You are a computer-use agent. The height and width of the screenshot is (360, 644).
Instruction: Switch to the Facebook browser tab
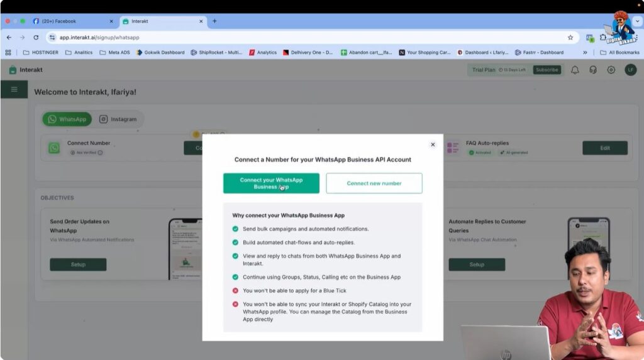(x=74, y=21)
